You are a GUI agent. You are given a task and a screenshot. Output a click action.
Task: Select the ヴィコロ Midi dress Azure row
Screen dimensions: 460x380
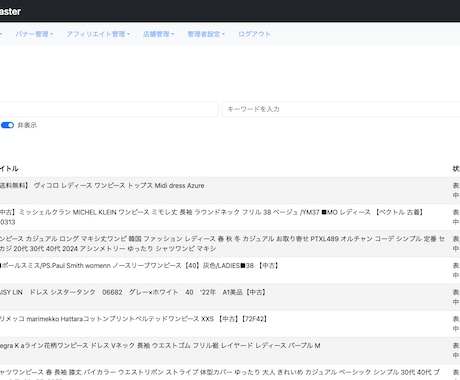[x=230, y=190]
